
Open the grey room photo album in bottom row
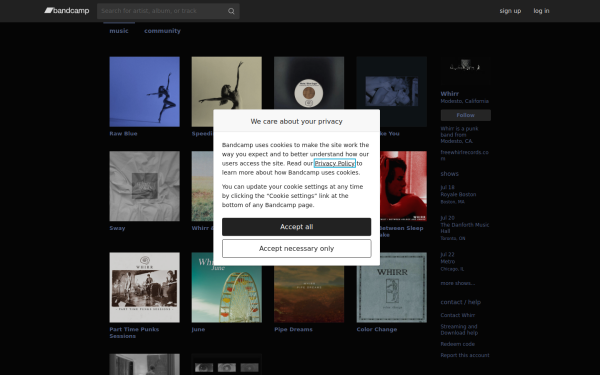pos(145,364)
